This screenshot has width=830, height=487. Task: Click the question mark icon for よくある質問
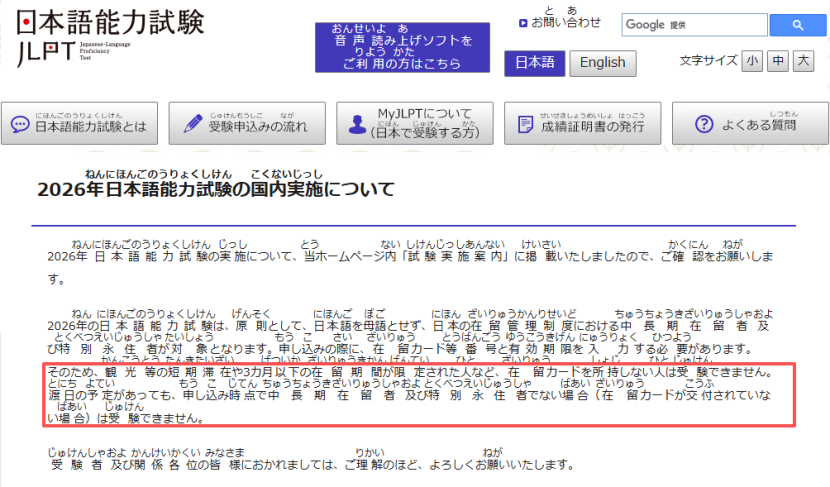(703, 125)
